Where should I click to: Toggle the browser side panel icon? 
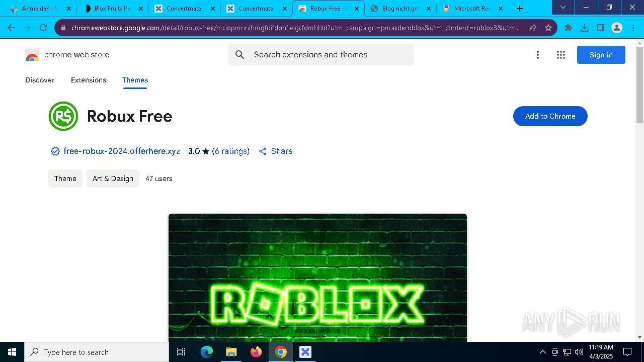pyautogui.click(x=601, y=28)
